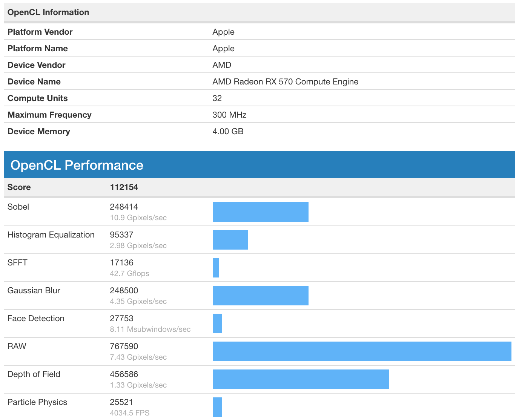
Task: Click the SFFT benchmark label
Action: point(17,262)
